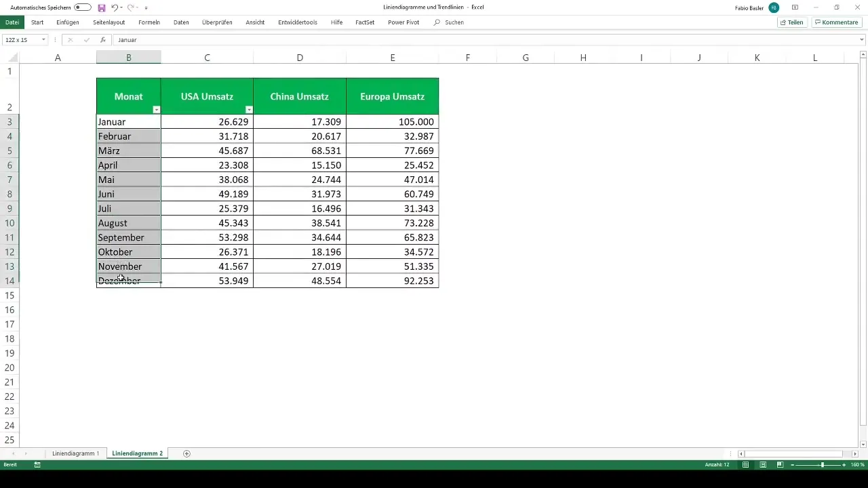868x488 pixels.
Task: Adjust the zoom slider handle
Action: [823, 465]
